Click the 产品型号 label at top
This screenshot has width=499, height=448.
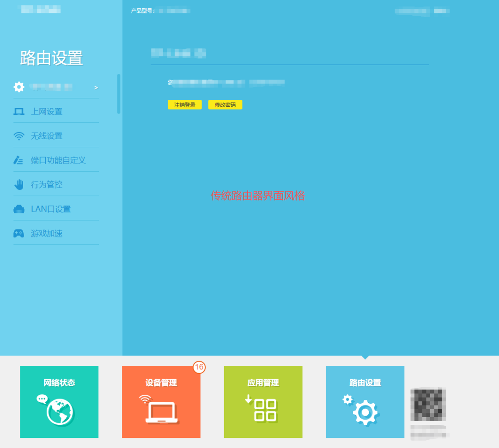pyautogui.click(x=142, y=11)
